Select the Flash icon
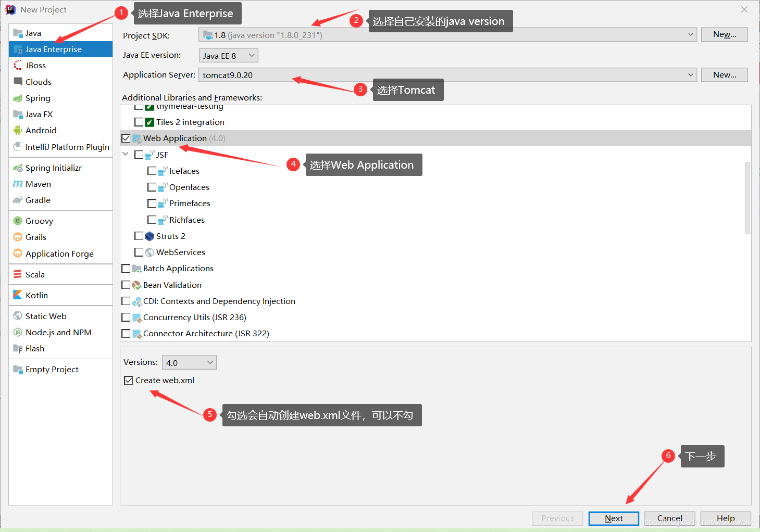Viewport: 760px width, 532px height. coord(18,348)
